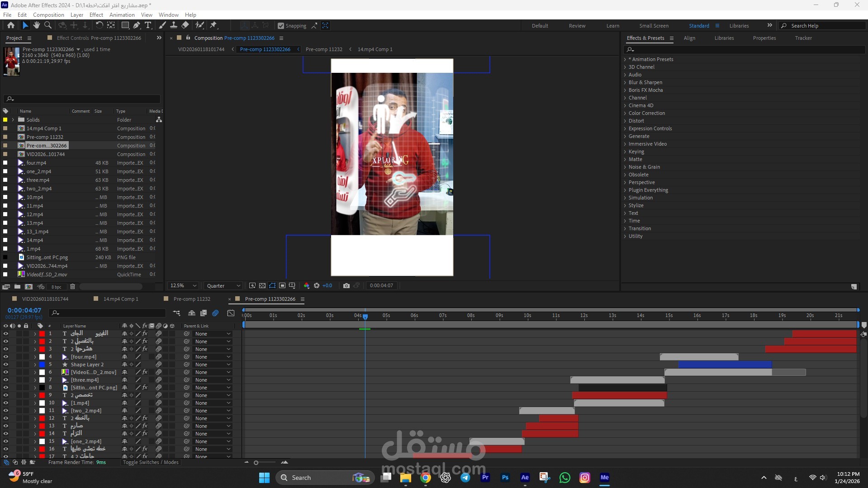868x488 pixels.
Task: Click the Home icon in the toolbar
Action: click(x=11, y=25)
